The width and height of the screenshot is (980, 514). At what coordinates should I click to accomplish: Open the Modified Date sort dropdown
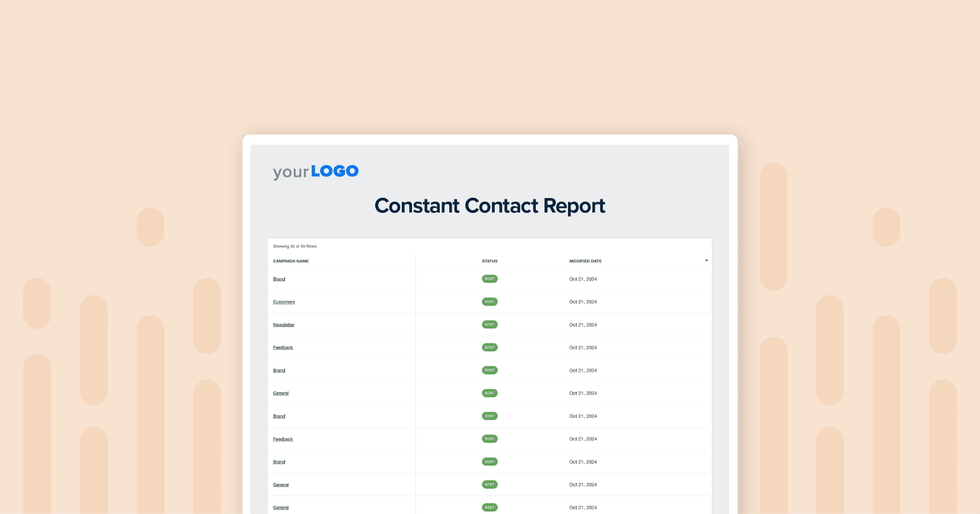706,260
